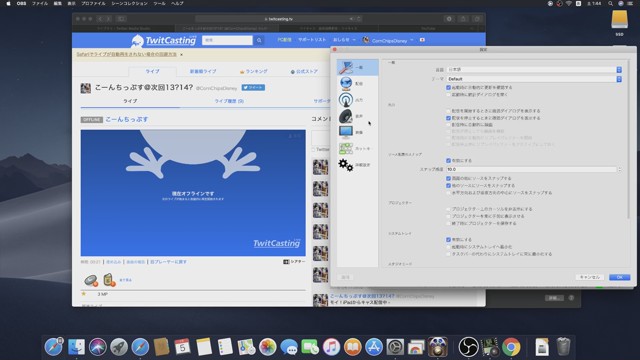
Task: Open the Audio (音声) speaker icon in settings
Action: [346, 116]
